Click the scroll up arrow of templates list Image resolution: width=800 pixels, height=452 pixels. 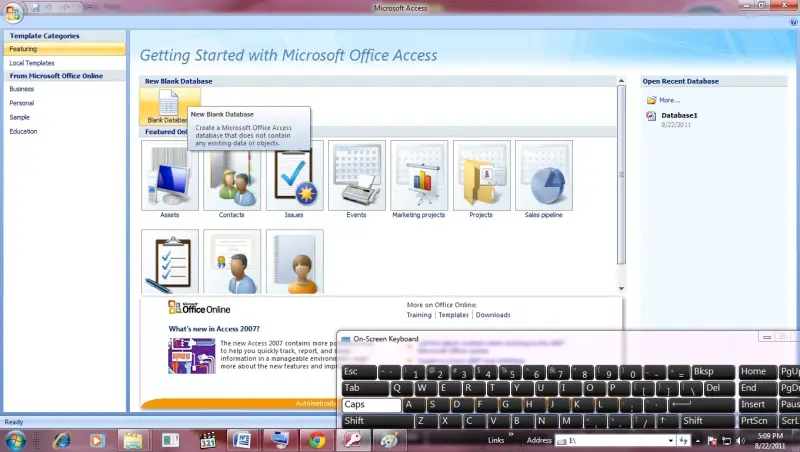[621, 81]
